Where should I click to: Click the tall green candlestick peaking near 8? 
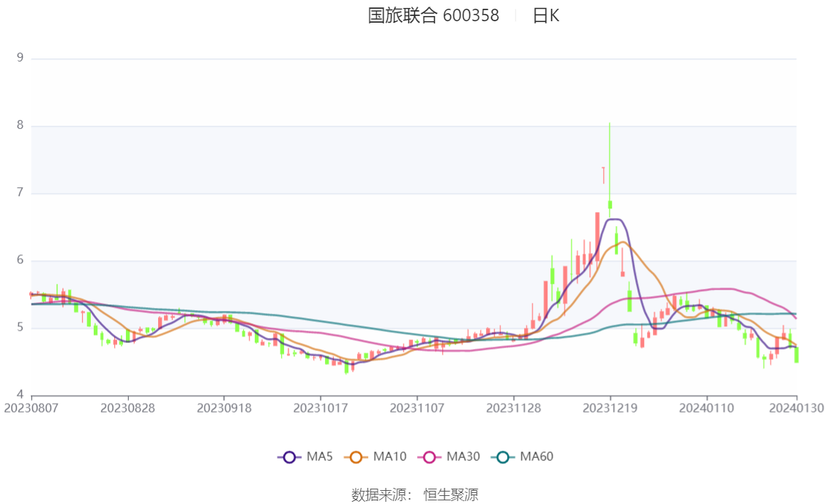[x=610, y=169]
